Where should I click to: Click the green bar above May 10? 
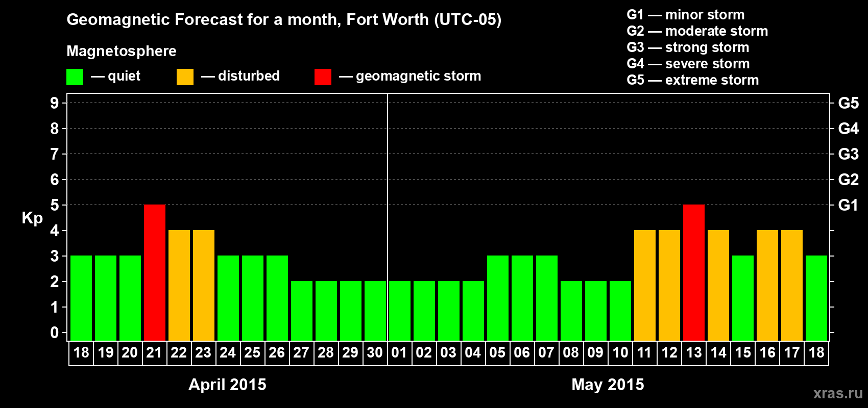(x=620, y=311)
